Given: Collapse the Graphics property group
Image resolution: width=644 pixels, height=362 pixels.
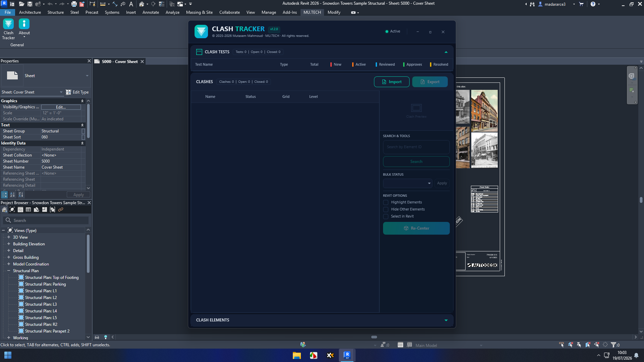Looking at the screenshot, I should (82, 101).
